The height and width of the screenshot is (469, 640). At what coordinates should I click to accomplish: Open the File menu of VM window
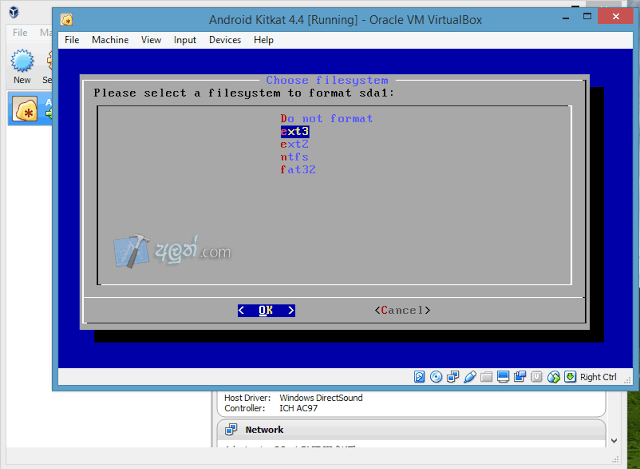(x=72, y=40)
